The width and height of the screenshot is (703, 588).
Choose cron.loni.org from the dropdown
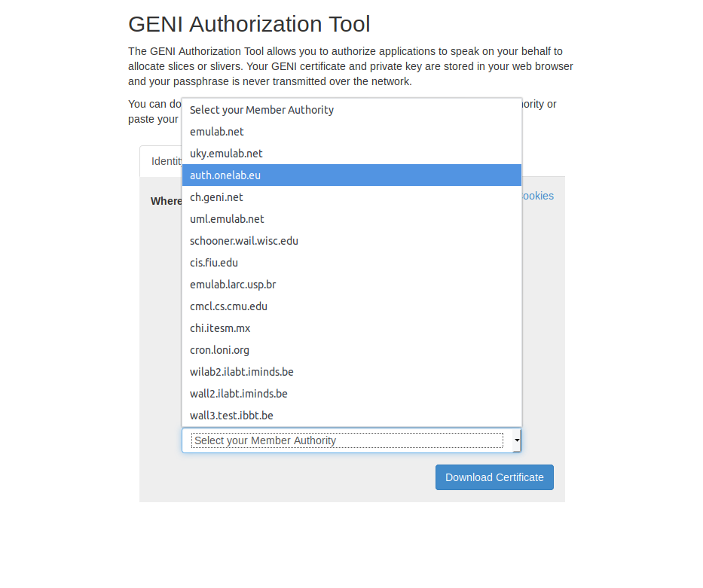pyautogui.click(x=219, y=350)
